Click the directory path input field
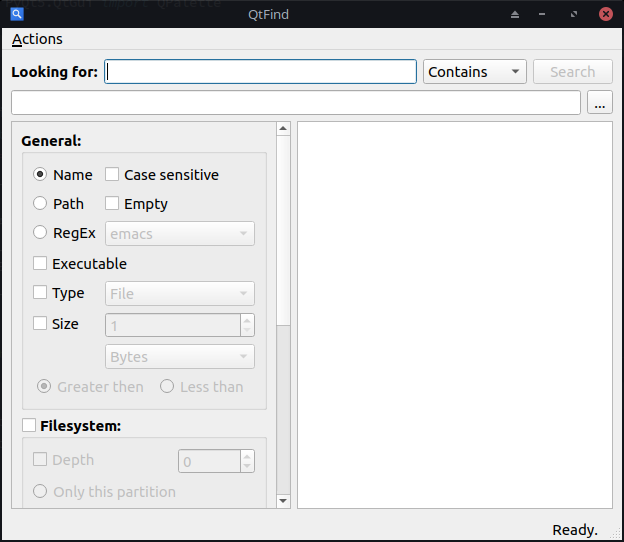The image size is (624, 542). point(296,103)
